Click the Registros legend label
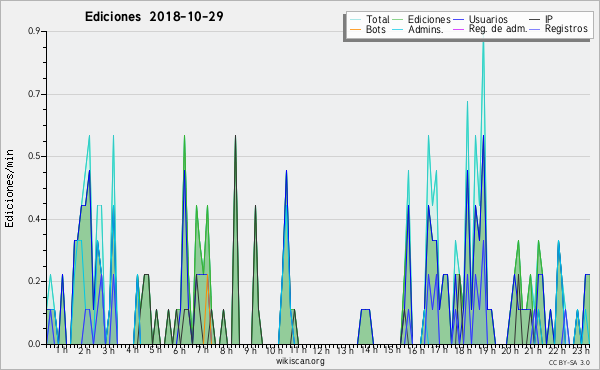This screenshot has width=600, height=370. point(566,29)
